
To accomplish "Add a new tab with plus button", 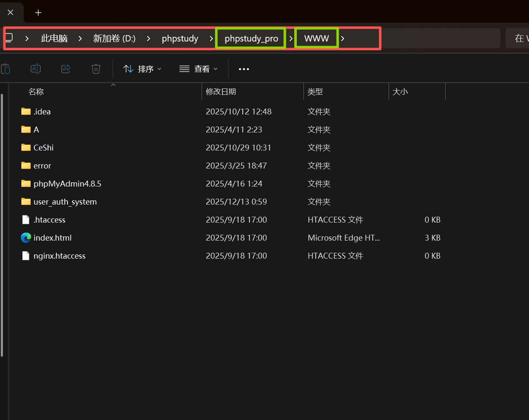I will click(38, 13).
